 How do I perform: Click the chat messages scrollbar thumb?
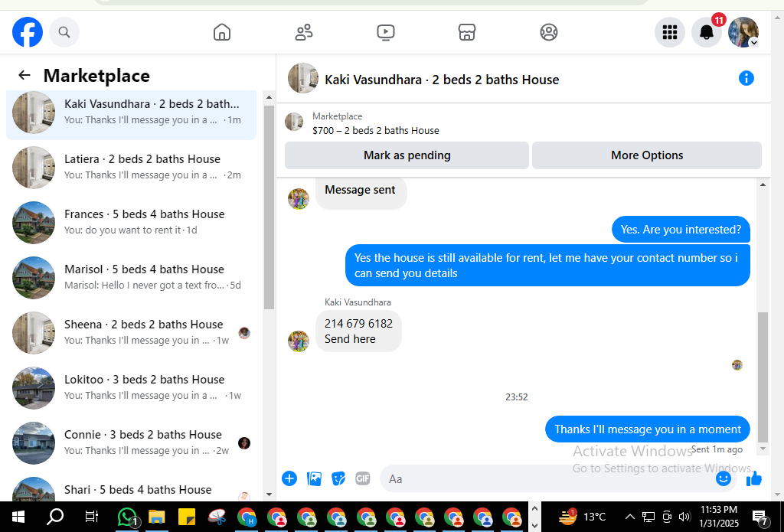click(763, 377)
